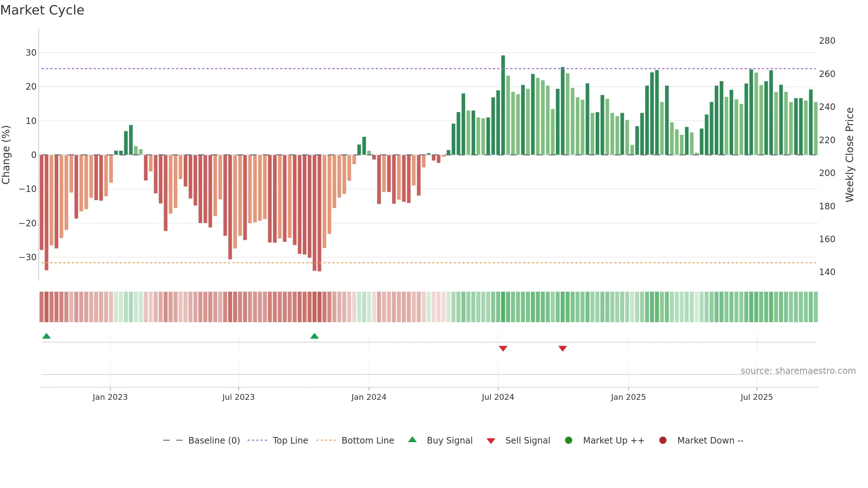Click the 140 price axis tick
This screenshot has width=868, height=488.
point(827,272)
